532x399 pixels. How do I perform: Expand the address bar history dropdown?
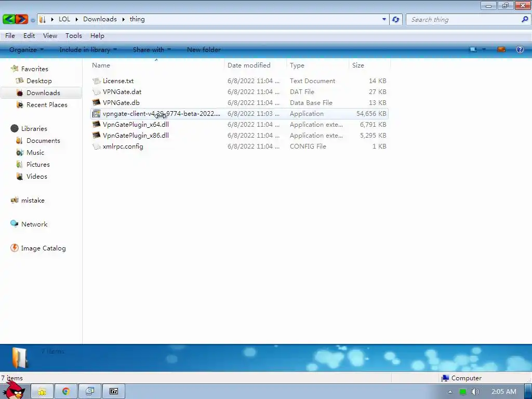click(x=384, y=19)
